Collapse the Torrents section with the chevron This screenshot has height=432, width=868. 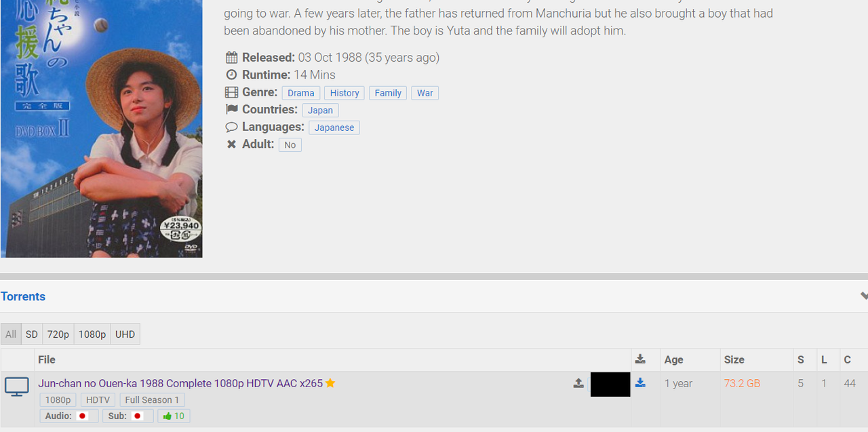(x=864, y=296)
